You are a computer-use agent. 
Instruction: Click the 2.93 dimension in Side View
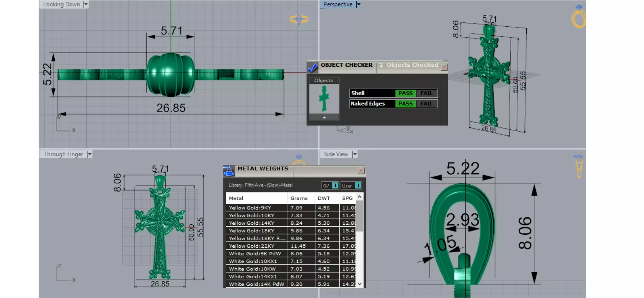pos(462,220)
